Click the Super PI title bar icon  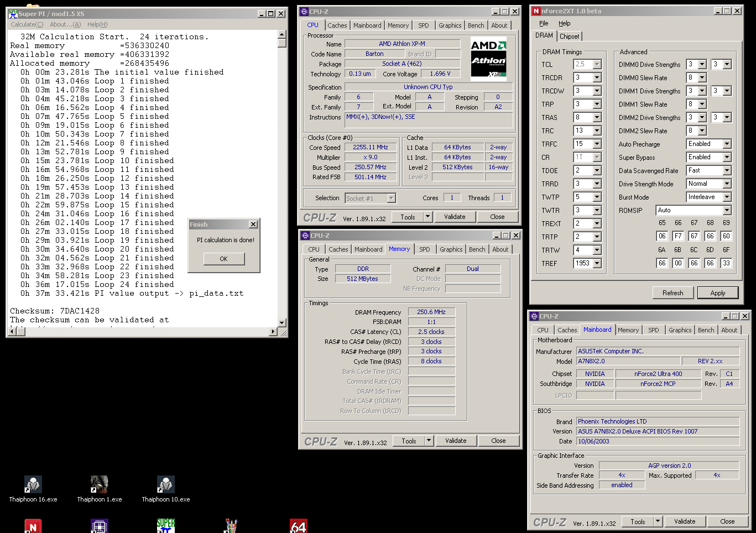[x=13, y=13]
